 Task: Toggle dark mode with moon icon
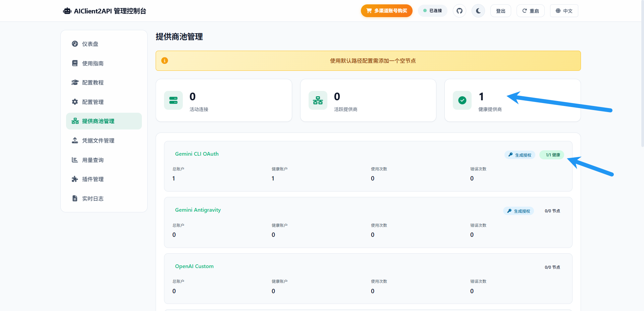[478, 11]
